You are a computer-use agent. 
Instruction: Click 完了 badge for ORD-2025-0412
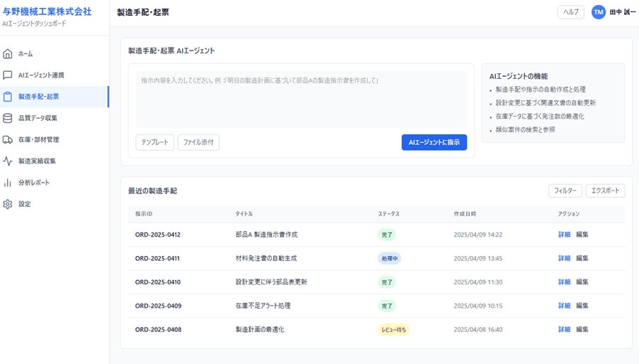(386, 235)
